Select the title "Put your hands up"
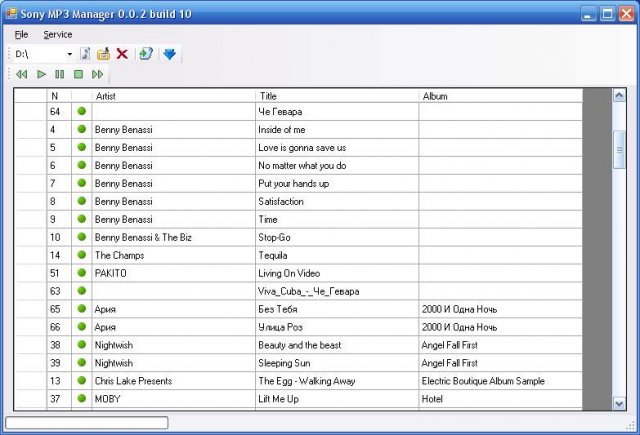Viewport: 640px width, 435px height. tap(293, 184)
